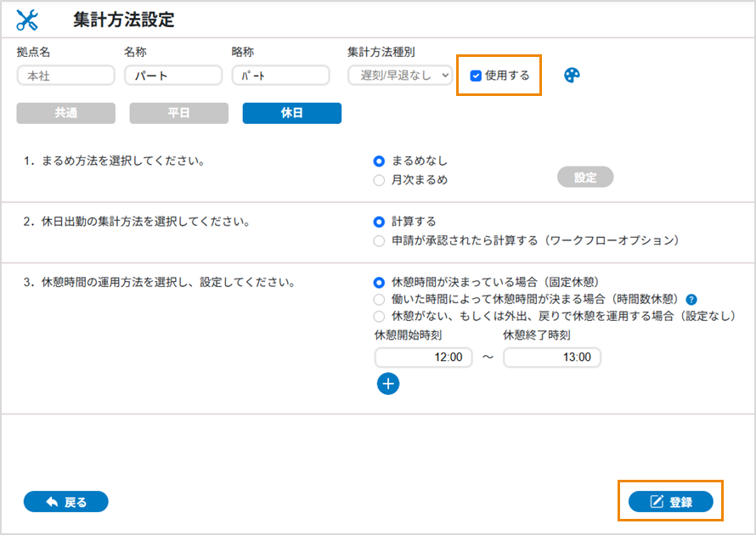The height and width of the screenshot is (535, 756).
Task: Click the gray 設定 button
Action: [x=584, y=177]
